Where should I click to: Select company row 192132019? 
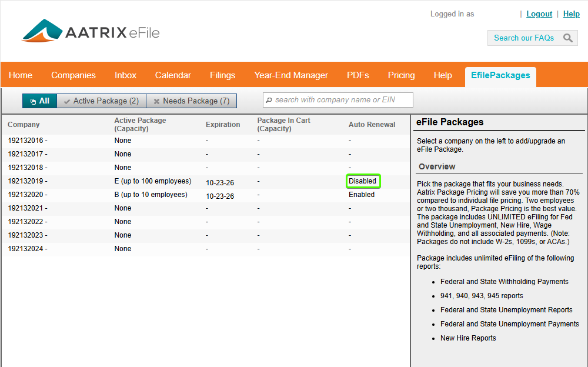point(28,181)
